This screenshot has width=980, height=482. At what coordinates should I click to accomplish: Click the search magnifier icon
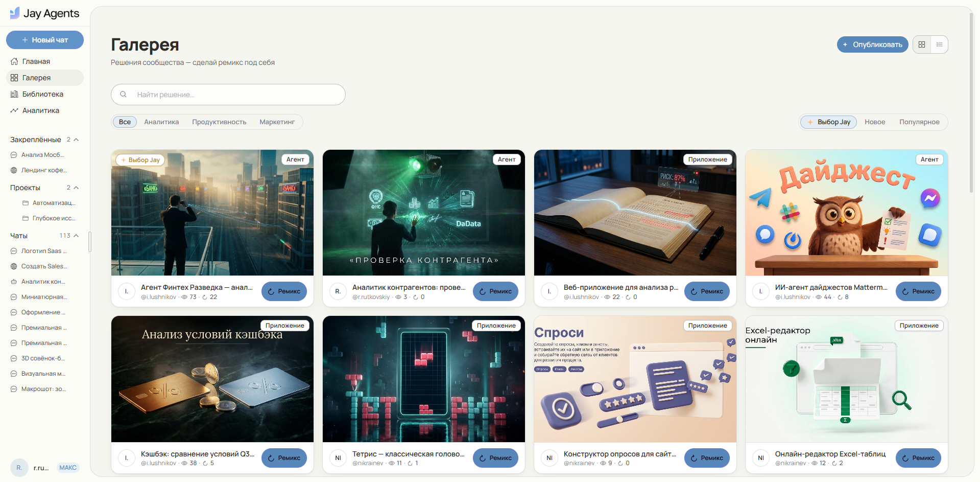123,95
